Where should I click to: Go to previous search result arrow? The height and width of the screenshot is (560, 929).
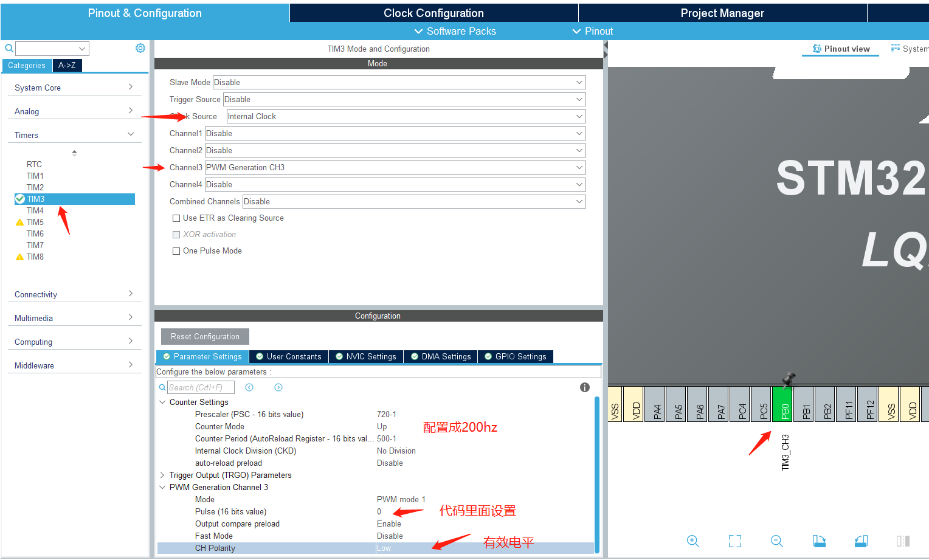[x=249, y=387]
